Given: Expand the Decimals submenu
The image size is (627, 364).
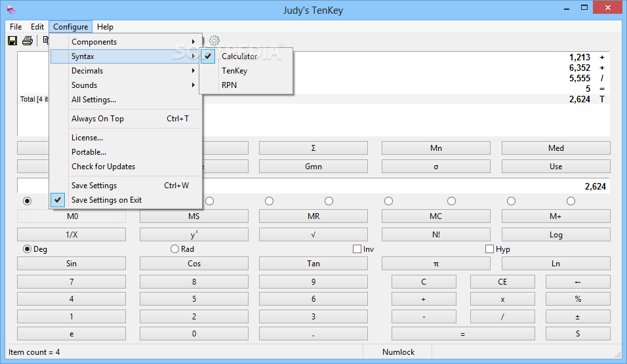Looking at the screenshot, I should pos(125,71).
